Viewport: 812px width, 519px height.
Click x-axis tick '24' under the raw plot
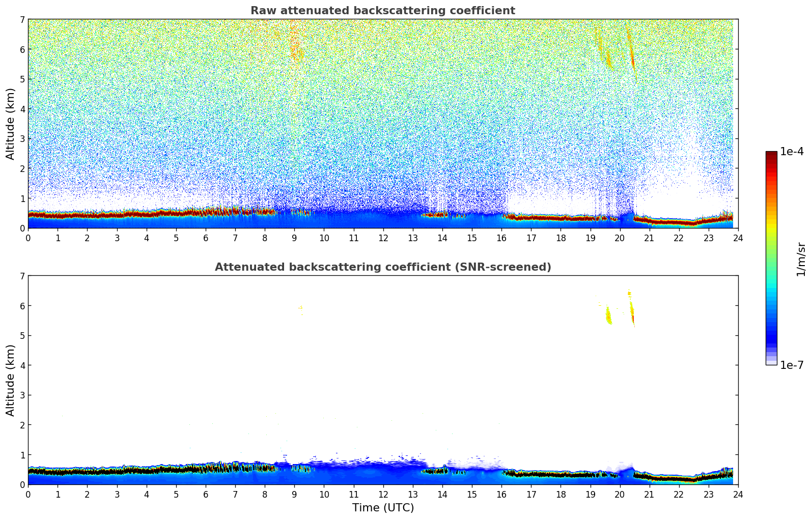point(738,238)
